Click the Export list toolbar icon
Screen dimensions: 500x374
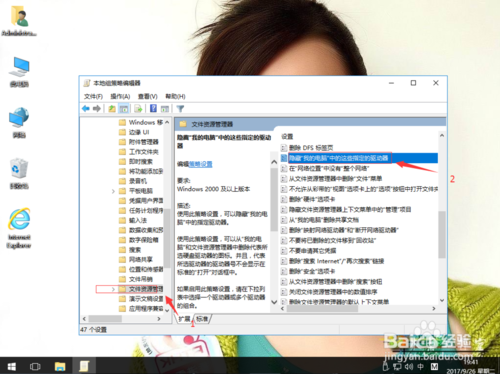pyautogui.click(x=138, y=109)
